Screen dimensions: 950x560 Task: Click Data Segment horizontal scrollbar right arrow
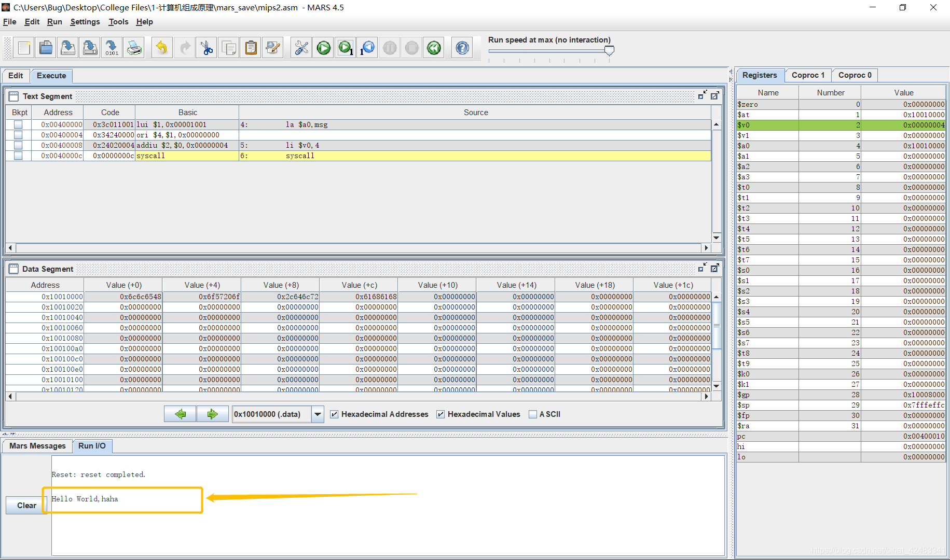(706, 397)
